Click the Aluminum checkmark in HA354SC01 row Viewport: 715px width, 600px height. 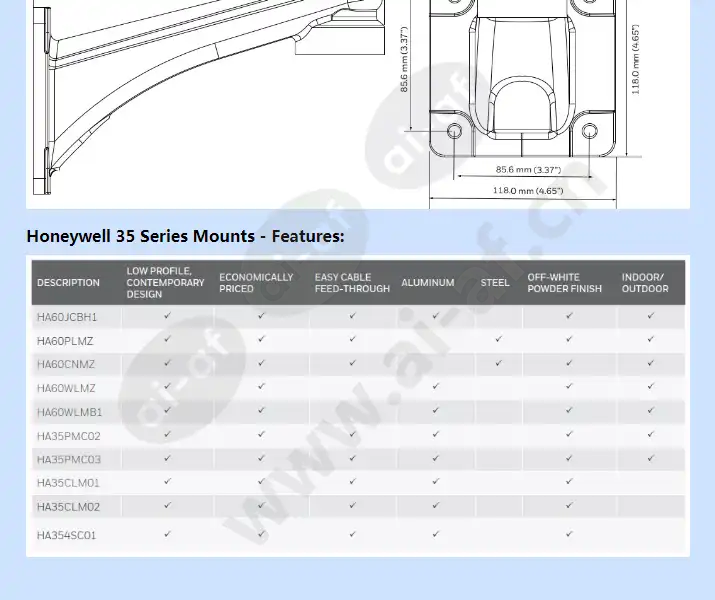point(436,533)
